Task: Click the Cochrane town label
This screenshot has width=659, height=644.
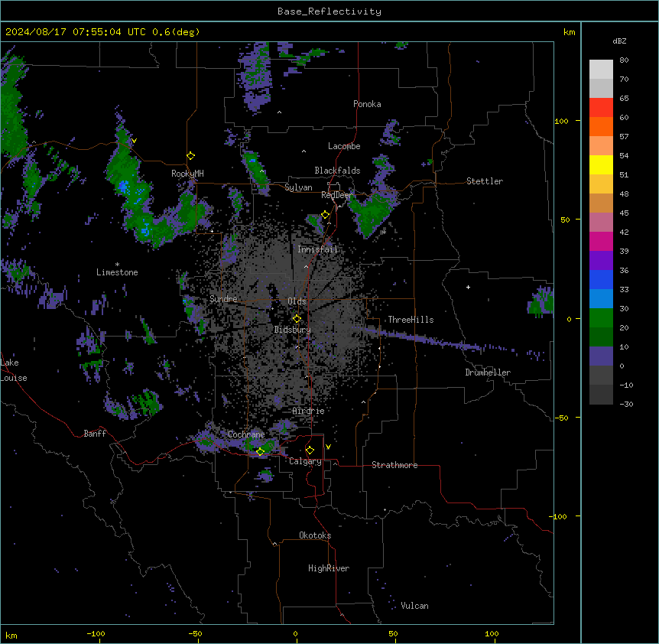Action: coord(246,434)
